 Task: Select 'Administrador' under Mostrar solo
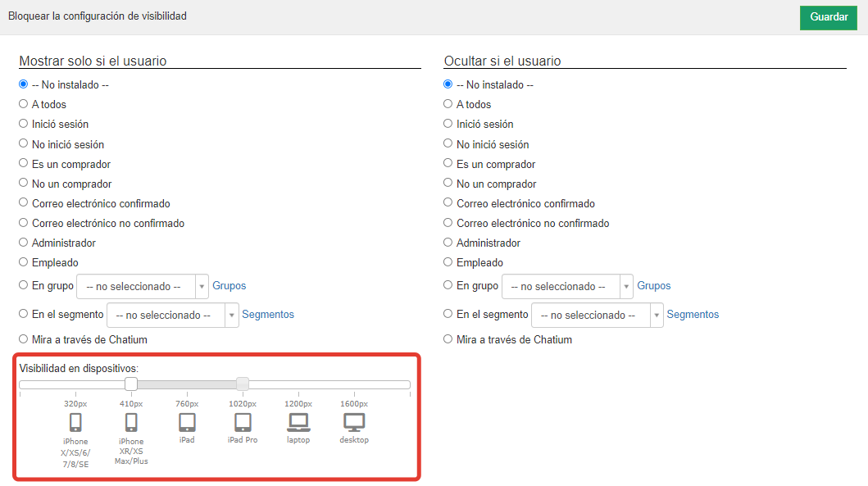click(x=23, y=243)
